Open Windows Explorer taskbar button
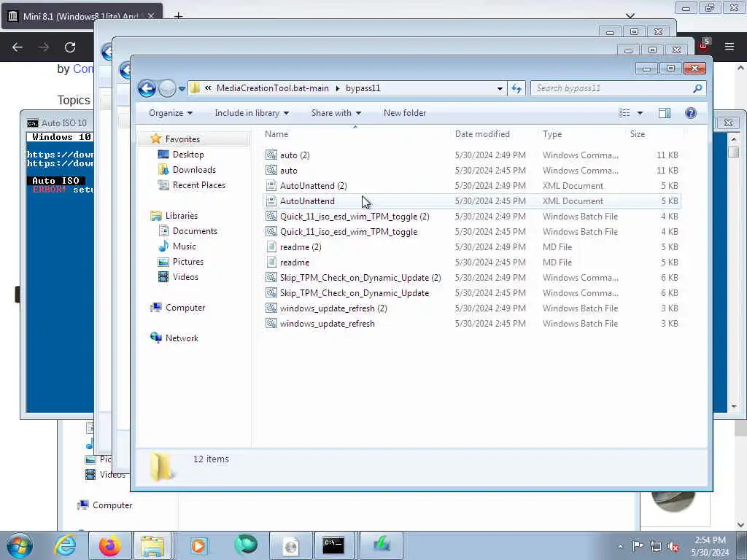The height and width of the screenshot is (560, 747). coord(152,545)
